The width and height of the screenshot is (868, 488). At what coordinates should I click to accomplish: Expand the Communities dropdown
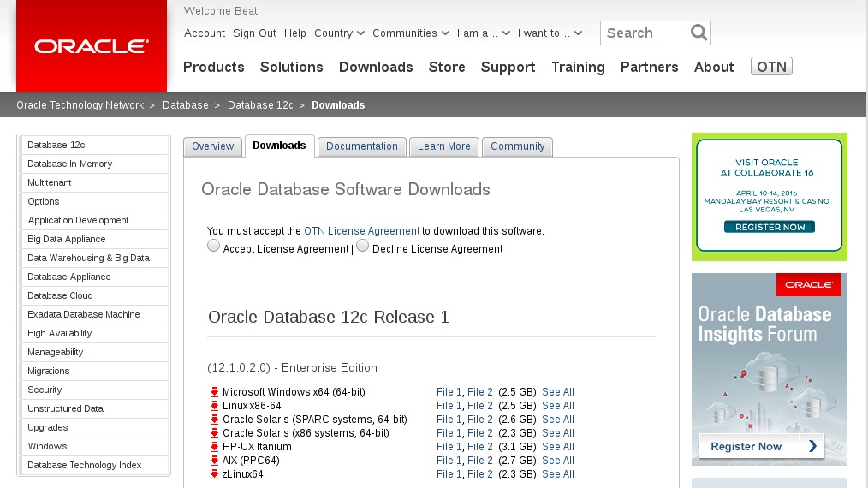tap(411, 33)
